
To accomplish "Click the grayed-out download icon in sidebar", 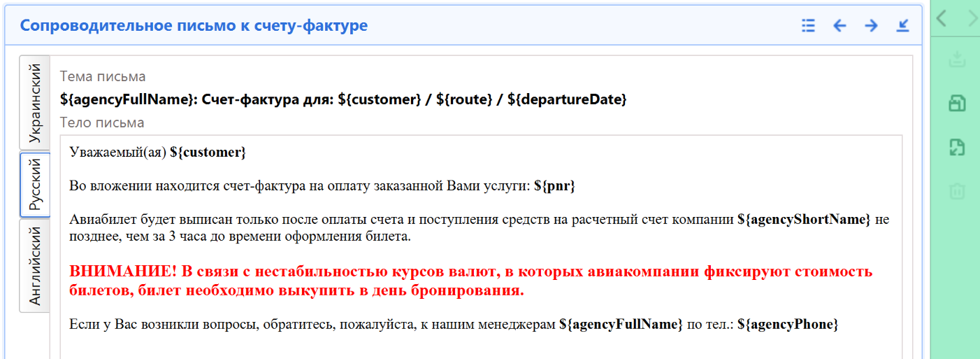I will pos(956,60).
